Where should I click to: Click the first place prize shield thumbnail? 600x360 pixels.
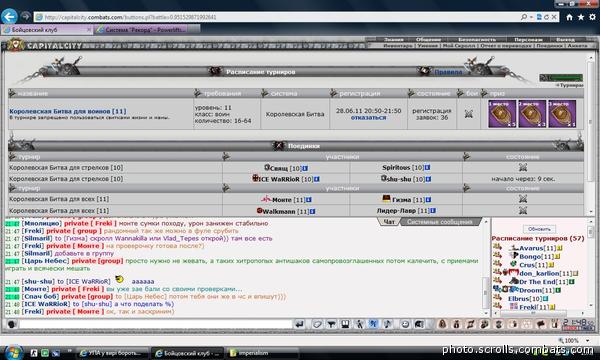pos(502,114)
